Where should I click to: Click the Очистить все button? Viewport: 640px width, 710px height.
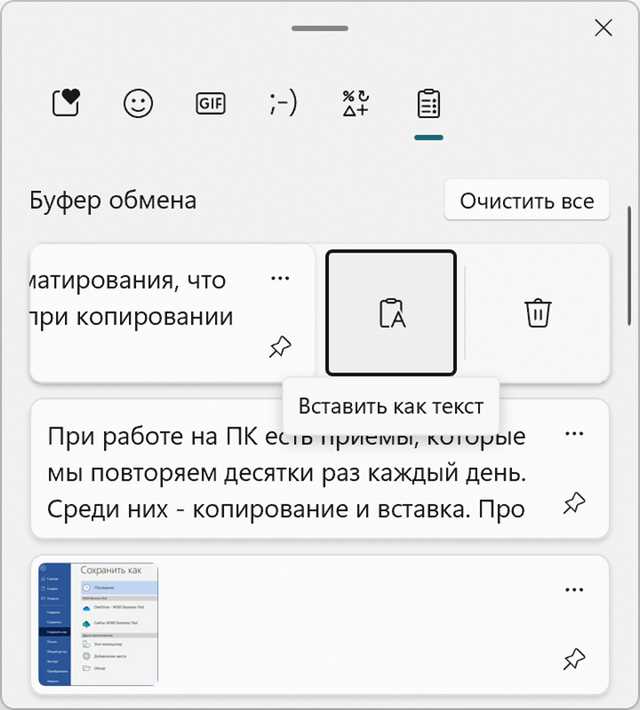527,201
